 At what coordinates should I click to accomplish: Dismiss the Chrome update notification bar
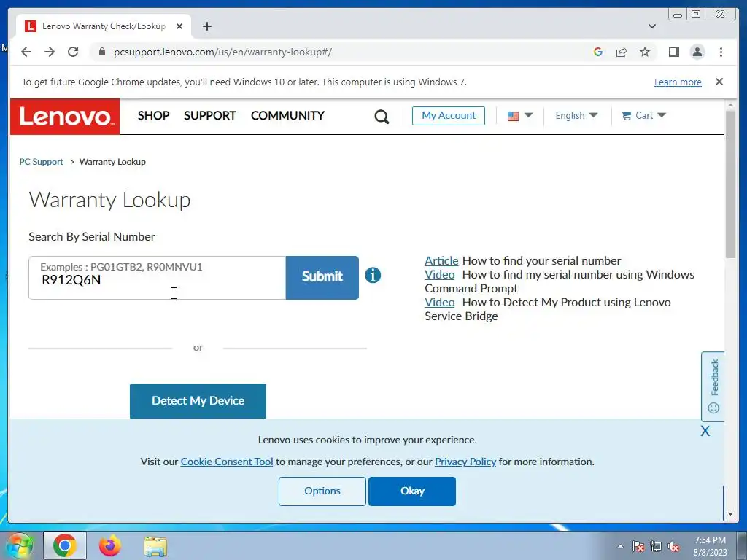[719, 82]
